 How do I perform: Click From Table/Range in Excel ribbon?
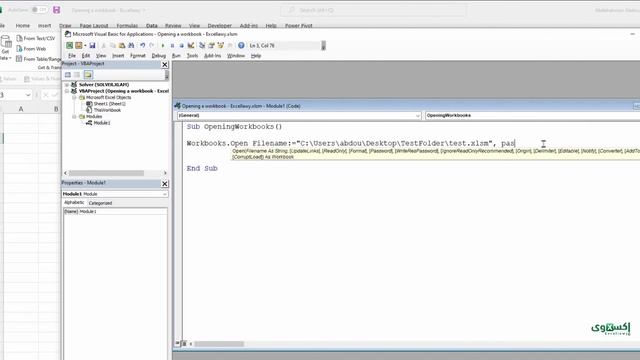point(38,59)
